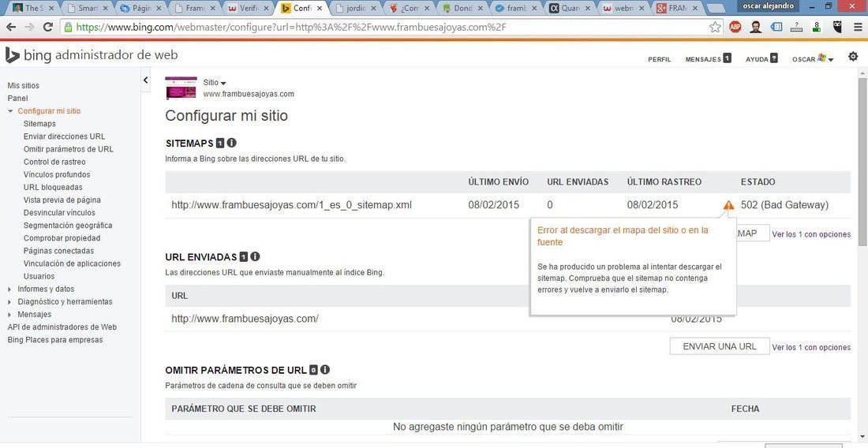Image resolution: width=868 pixels, height=448 pixels.
Task: Switch to the Dond browser tab
Action: 462,9
